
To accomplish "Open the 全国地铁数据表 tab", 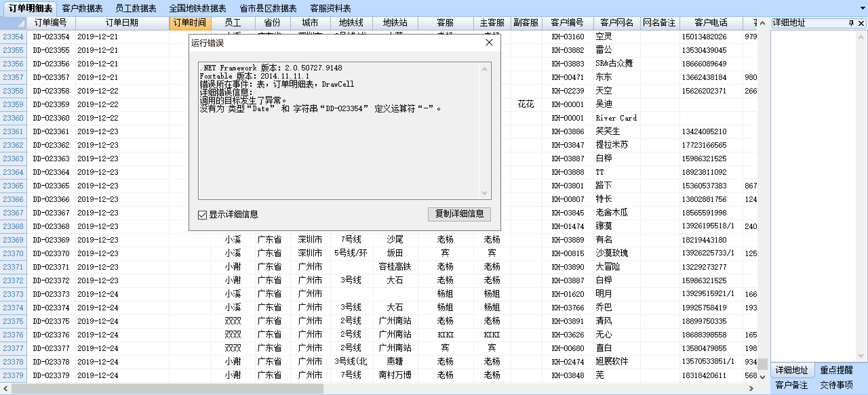I will click(x=198, y=8).
